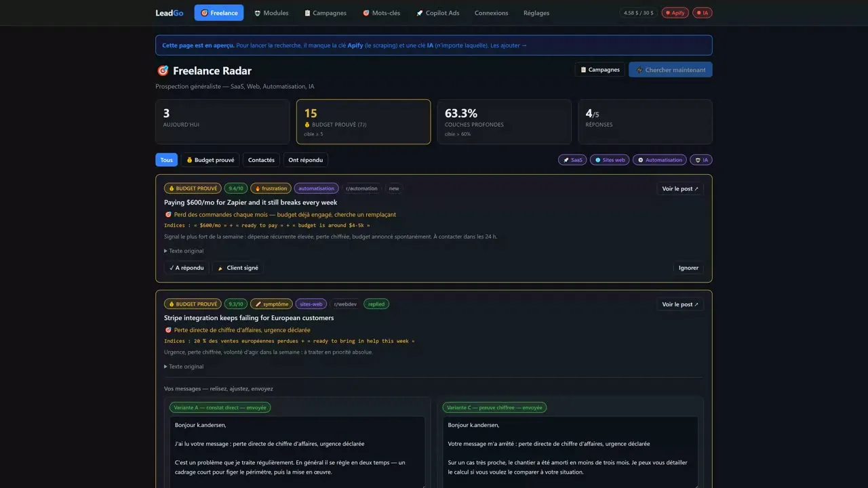Edit the Variante A message text area
This screenshot has height=488, width=868.
pos(298,451)
